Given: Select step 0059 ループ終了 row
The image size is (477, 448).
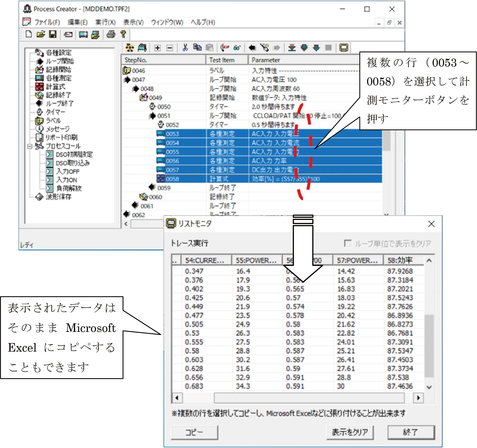Looking at the screenshot, I should tap(164, 188).
